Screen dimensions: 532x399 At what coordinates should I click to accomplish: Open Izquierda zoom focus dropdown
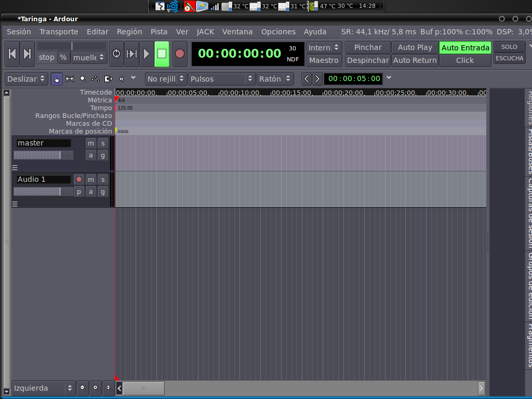click(44, 388)
